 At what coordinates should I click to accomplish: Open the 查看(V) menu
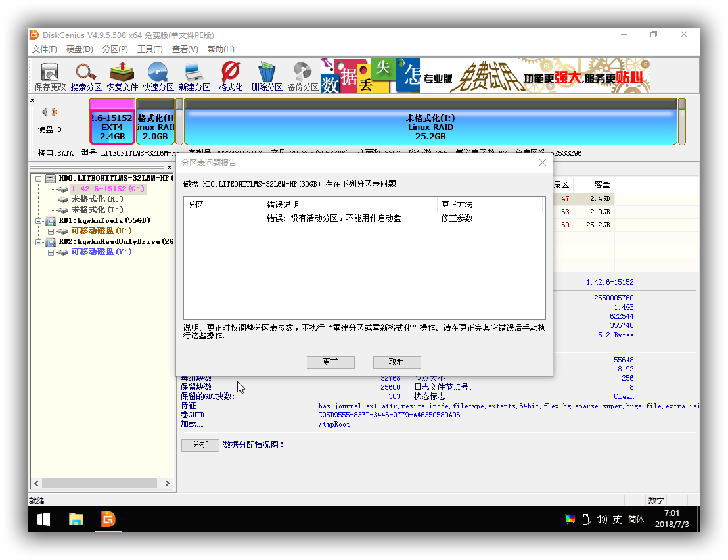point(185,49)
